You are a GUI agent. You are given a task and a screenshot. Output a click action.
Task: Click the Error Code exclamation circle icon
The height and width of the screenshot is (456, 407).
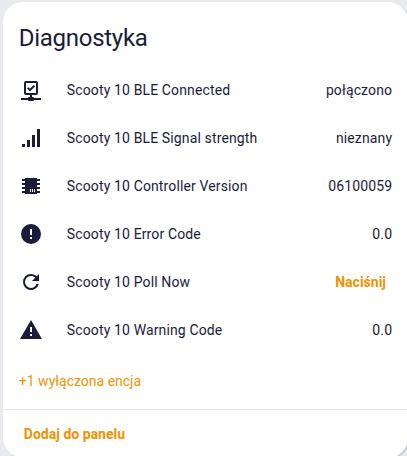pos(31,234)
